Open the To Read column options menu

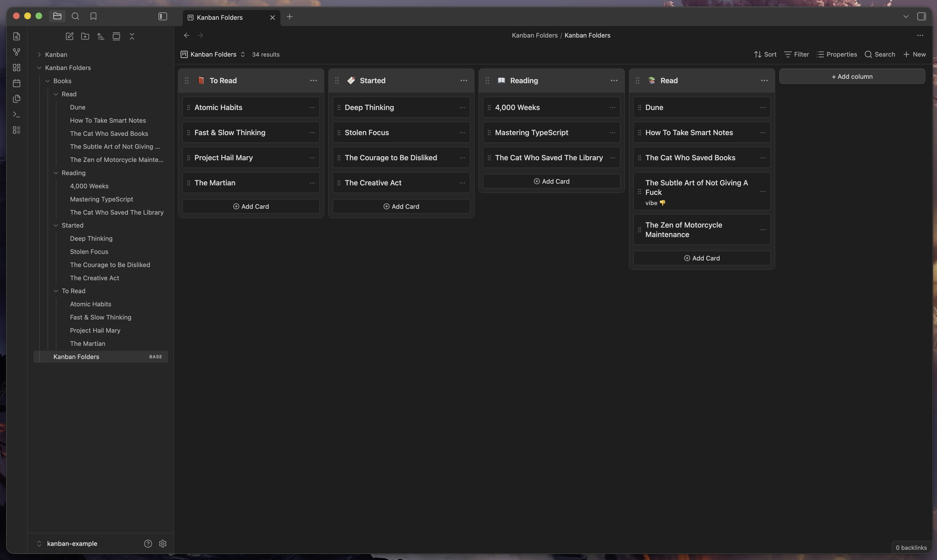(313, 80)
